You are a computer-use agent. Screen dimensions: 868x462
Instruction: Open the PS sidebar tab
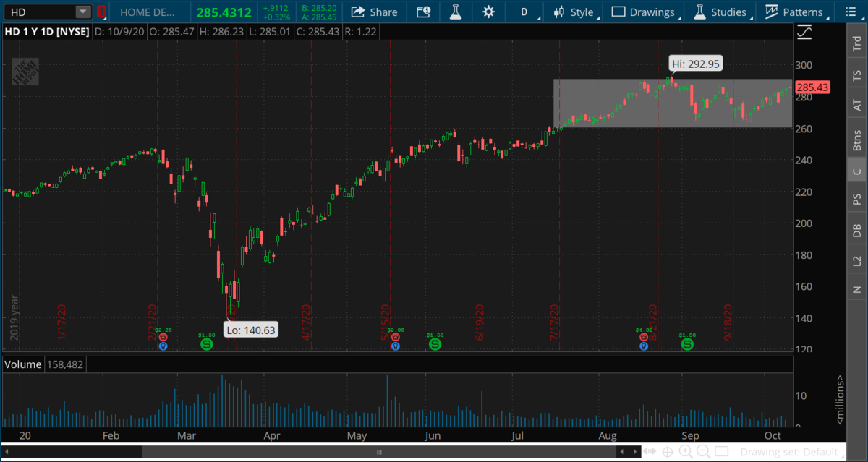857,199
